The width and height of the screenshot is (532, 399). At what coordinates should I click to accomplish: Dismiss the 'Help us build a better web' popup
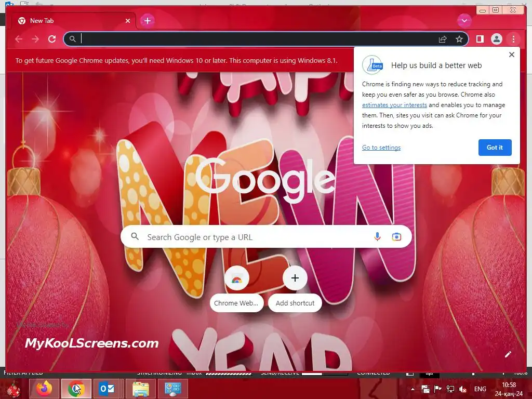(512, 54)
